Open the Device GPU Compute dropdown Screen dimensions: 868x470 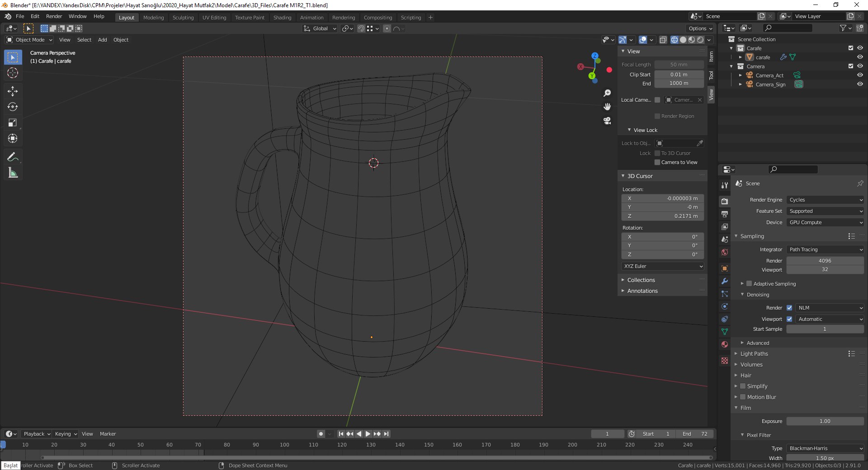[825, 222]
